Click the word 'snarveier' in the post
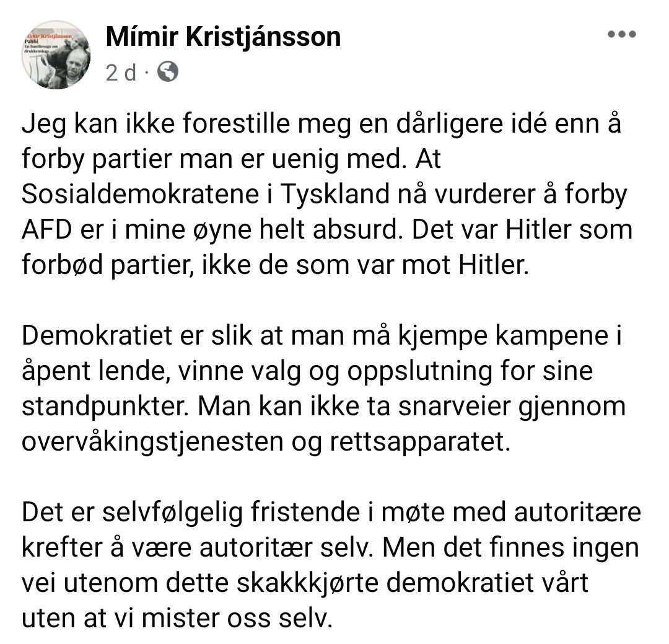 454,407
